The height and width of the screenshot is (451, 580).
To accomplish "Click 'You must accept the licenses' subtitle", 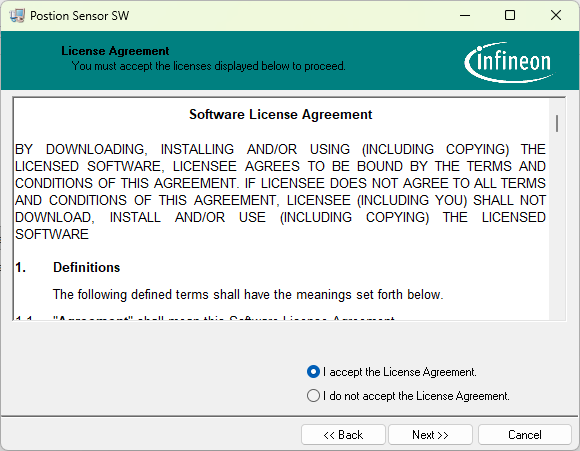I will coord(208,66).
